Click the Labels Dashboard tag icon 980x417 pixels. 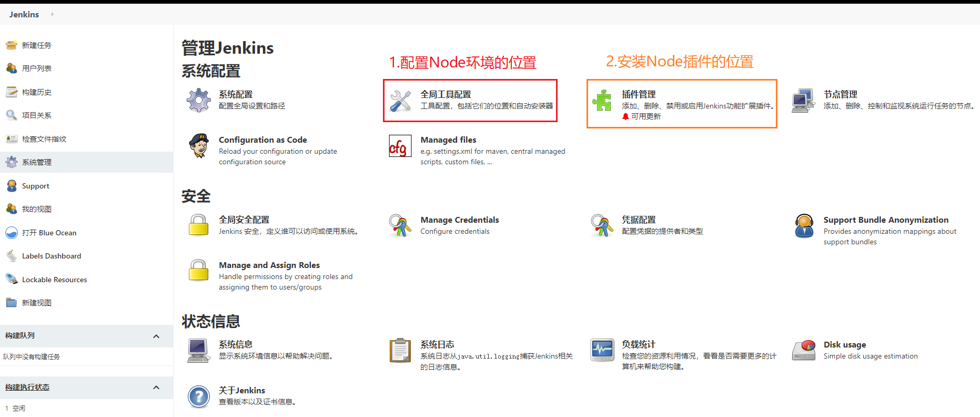tap(12, 256)
